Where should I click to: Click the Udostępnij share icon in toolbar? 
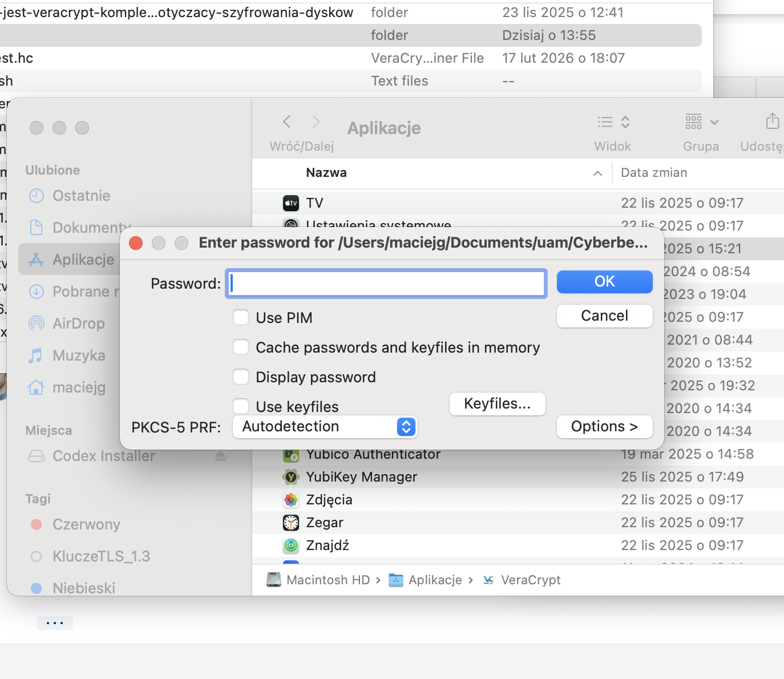tap(772, 122)
